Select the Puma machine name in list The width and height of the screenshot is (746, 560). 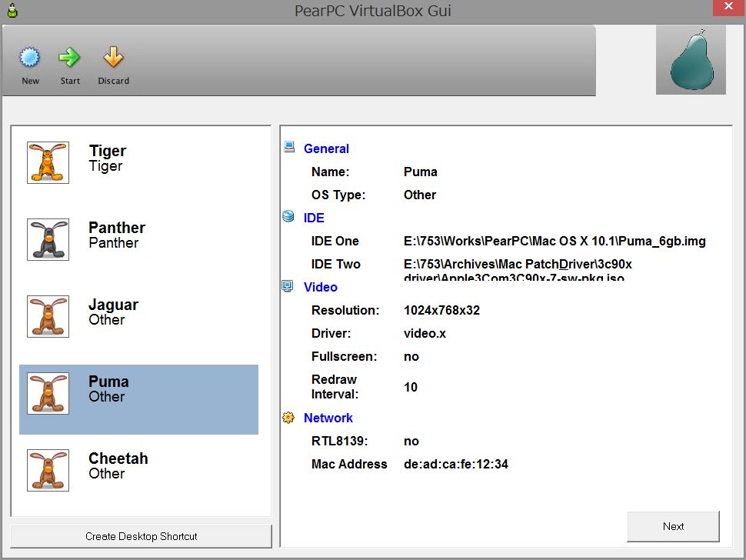[109, 382]
